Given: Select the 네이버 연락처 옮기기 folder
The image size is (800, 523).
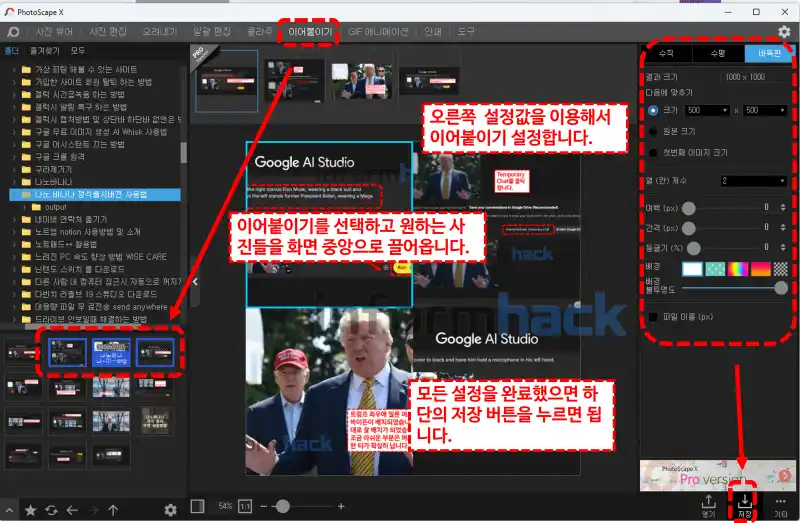Looking at the screenshot, I should click(71, 219).
